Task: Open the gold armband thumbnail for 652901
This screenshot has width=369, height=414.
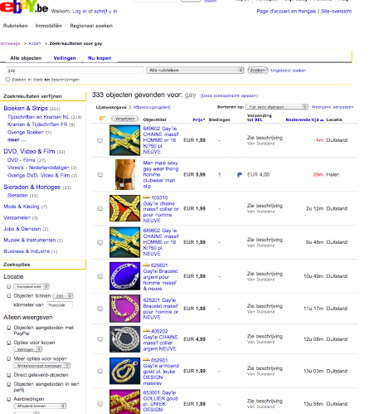Action: pos(125,371)
